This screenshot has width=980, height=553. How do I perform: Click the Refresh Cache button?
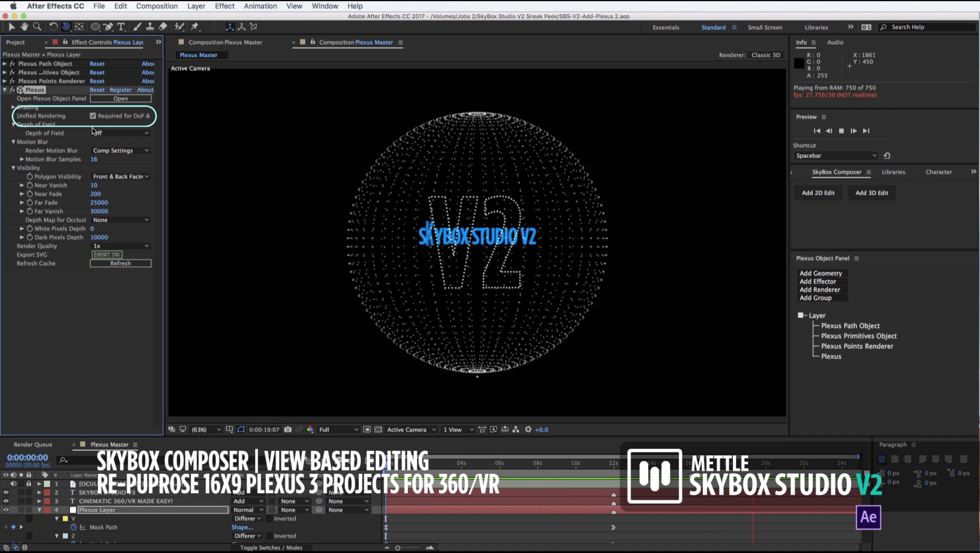[x=120, y=263]
